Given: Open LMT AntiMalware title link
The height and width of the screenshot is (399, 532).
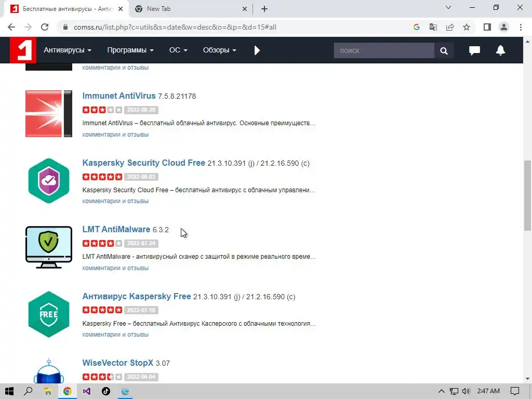Looking at the screenshot, I should pos(116,229).
